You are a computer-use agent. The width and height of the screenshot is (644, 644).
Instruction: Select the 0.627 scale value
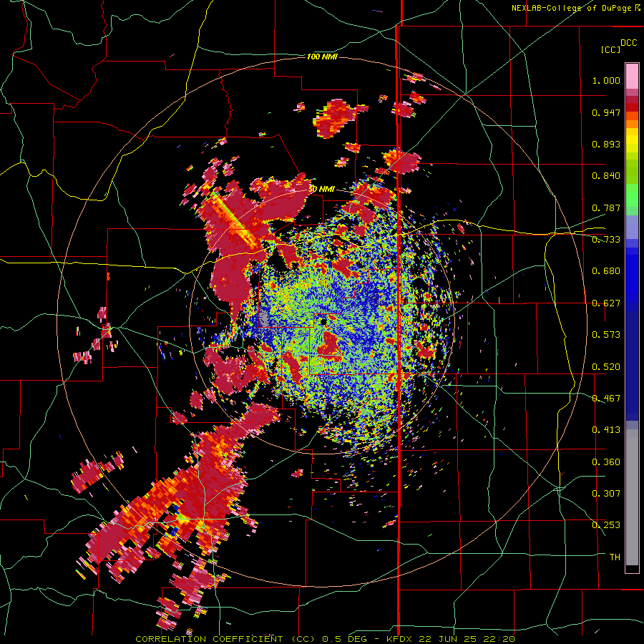(606, 303)
